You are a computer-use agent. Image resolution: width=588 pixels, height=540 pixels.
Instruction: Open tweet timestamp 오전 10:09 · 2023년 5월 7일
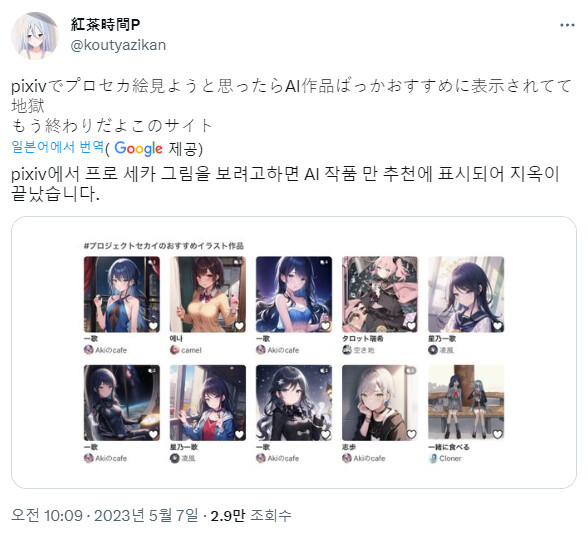[104, 515]
